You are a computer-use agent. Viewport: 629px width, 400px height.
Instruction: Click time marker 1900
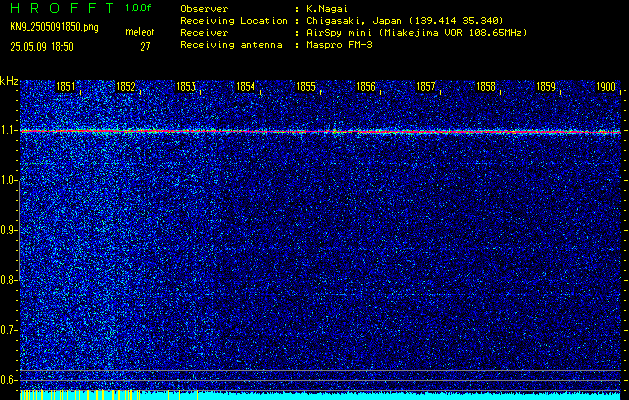pyautogui.click(x=606, y=87)
